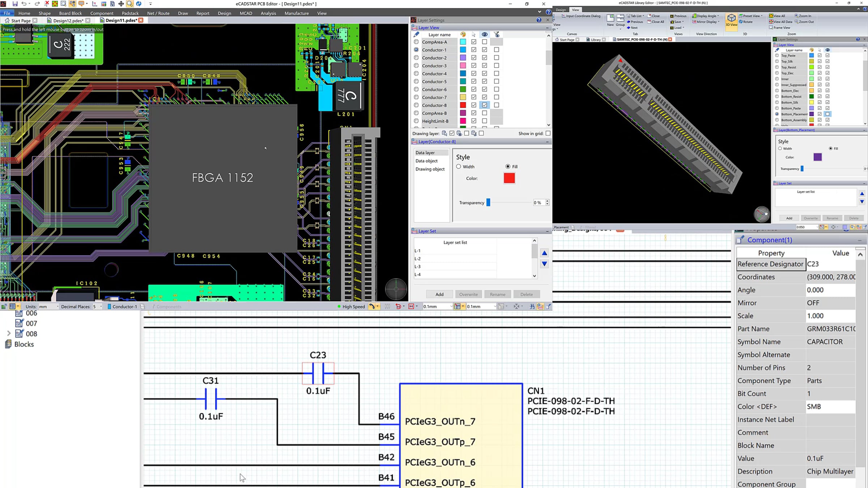
Task: Move layer set up with blue up arrow
Action: [x=544, y=253]
